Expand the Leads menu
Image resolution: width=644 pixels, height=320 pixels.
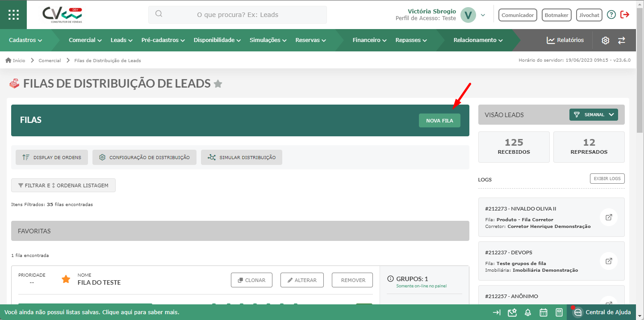point(121,40)
